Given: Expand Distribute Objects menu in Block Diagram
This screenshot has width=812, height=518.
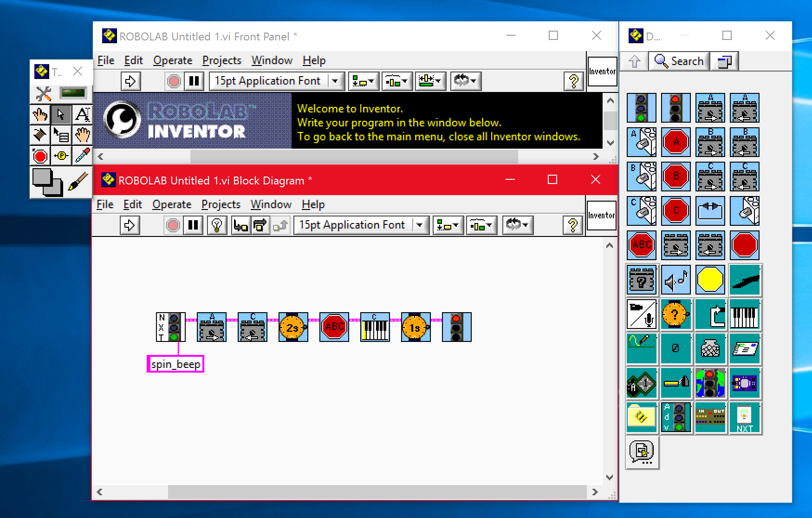Looking at the screenshot, I should 482,225.
